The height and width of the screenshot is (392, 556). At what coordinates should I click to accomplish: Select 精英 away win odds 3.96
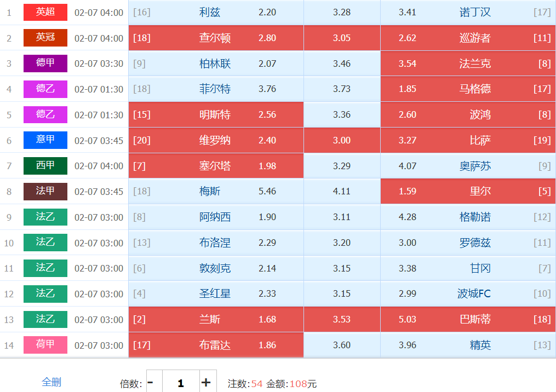click(x=468, y=345)
